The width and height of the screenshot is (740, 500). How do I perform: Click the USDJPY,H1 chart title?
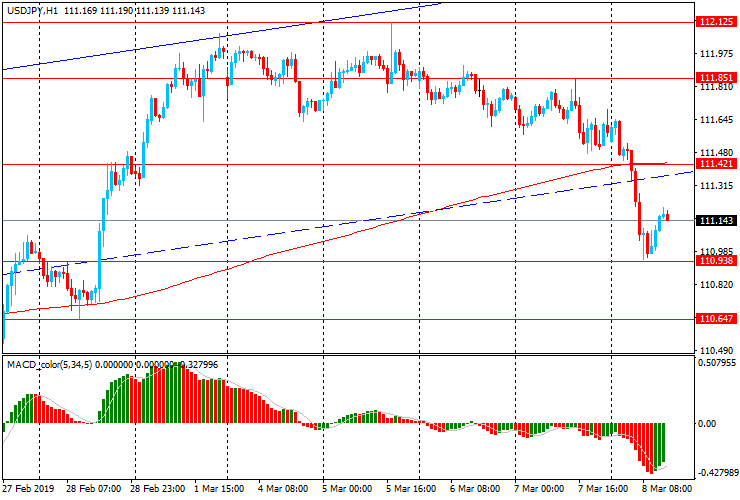(x=33, y=10)
